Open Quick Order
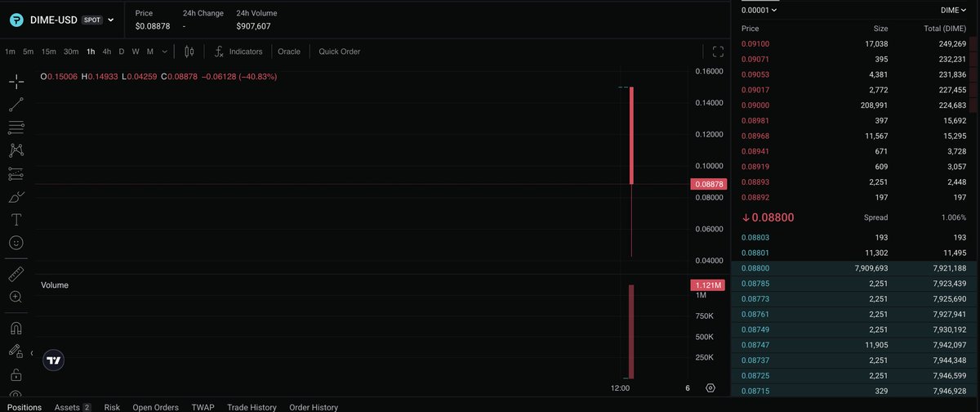The image size is (980, 412). pos(340,51)
